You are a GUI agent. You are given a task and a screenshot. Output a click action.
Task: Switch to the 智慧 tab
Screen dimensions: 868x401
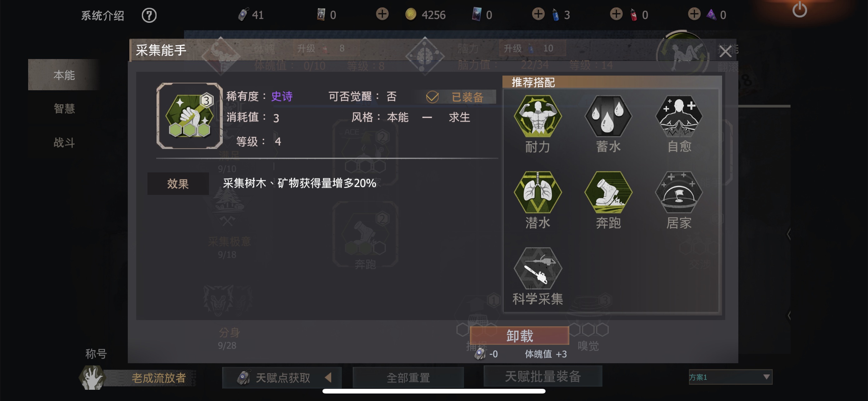pyautogui.click(x=64, y=108)
